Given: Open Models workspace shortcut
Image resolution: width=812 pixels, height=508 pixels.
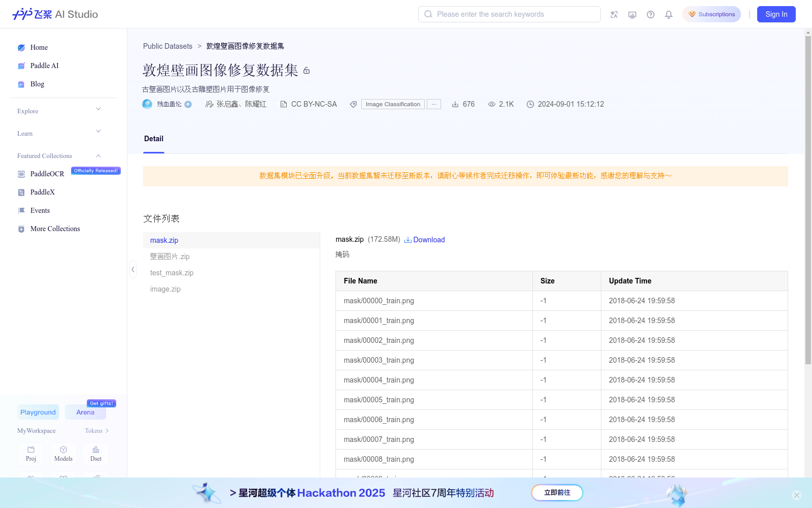Looking at the screenshot, I should coord(63,454).
